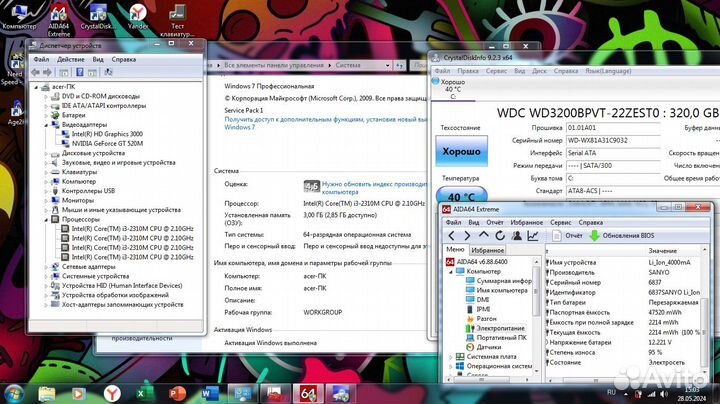Open the Избранное menu in AIDA64
The width and height of the screenshot is (720, 404).
pos(526,222)
